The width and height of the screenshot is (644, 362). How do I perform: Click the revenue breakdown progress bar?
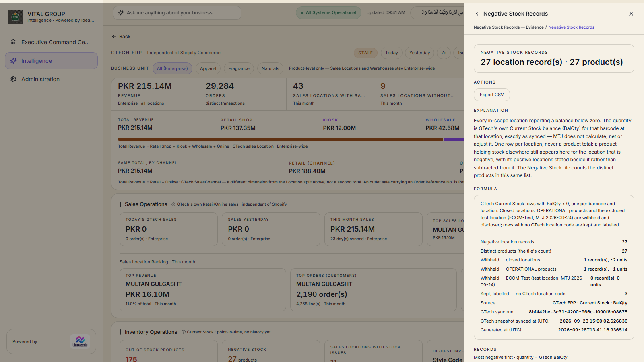(291, 139)
